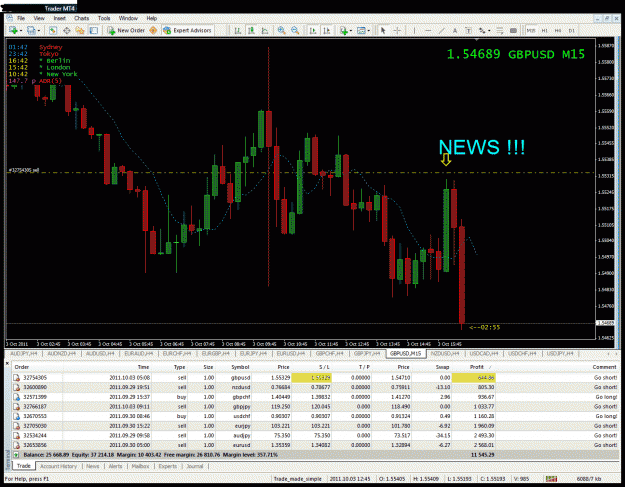
Task: Switch to H4 timeframe button
Action: pos(558,31)
